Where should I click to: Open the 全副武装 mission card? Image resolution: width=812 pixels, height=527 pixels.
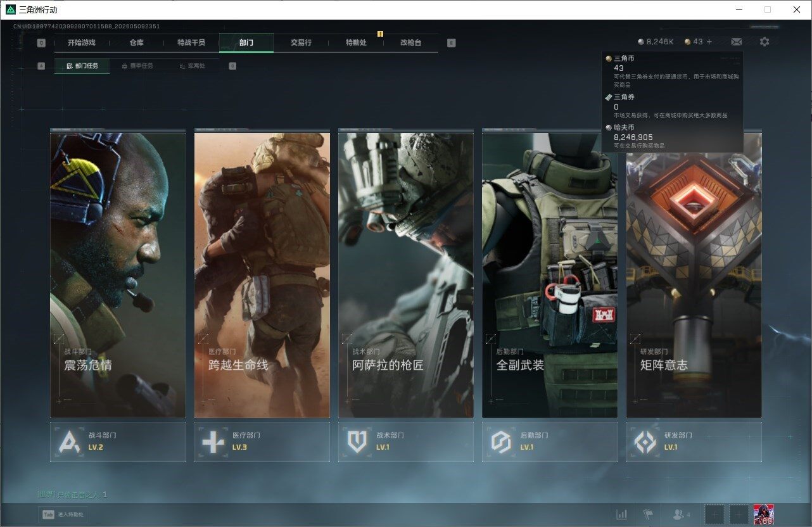pyautogui.click(x=550, y=275)
